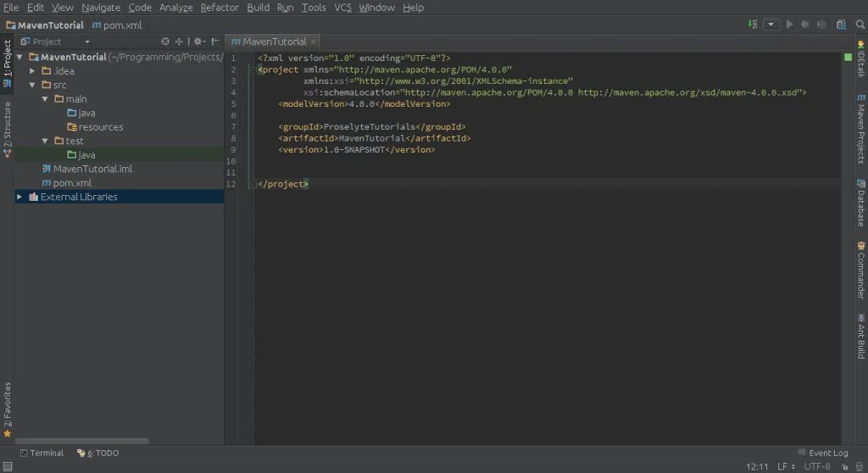Click MavenTutorial in the navigation breadcrumb
This screenshot has height=473, width=868.
(45, 25)
